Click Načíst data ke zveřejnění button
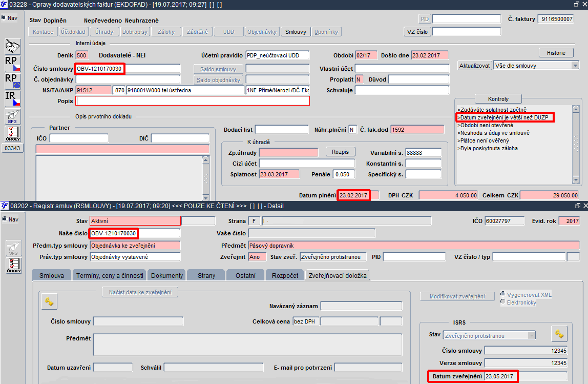The height and width of the screenshot is (384, 588). [140, 292]
